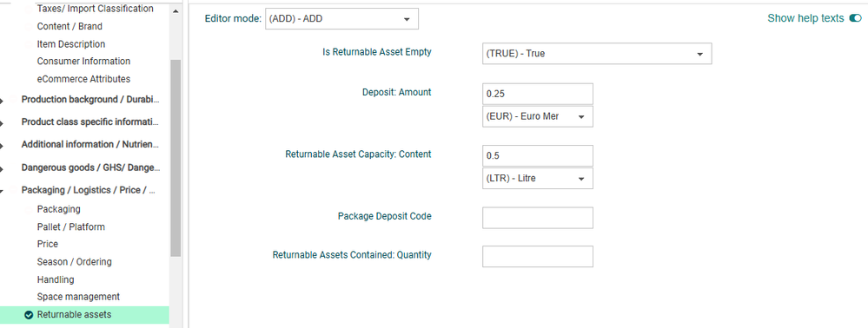Open eCommerce Attributes section
Image resolution: width=868 pixels, height=328 pixels.
pyautogui.click(x=83, y=79)
